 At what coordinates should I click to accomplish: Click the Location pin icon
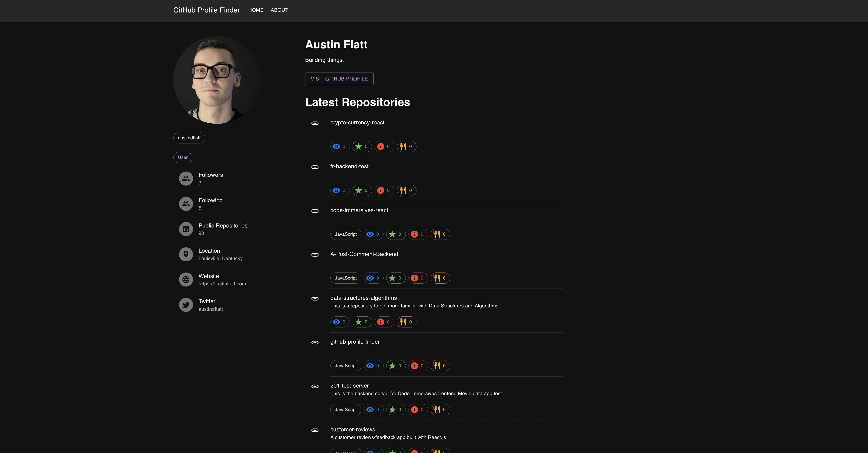click(x=186, y=254)
